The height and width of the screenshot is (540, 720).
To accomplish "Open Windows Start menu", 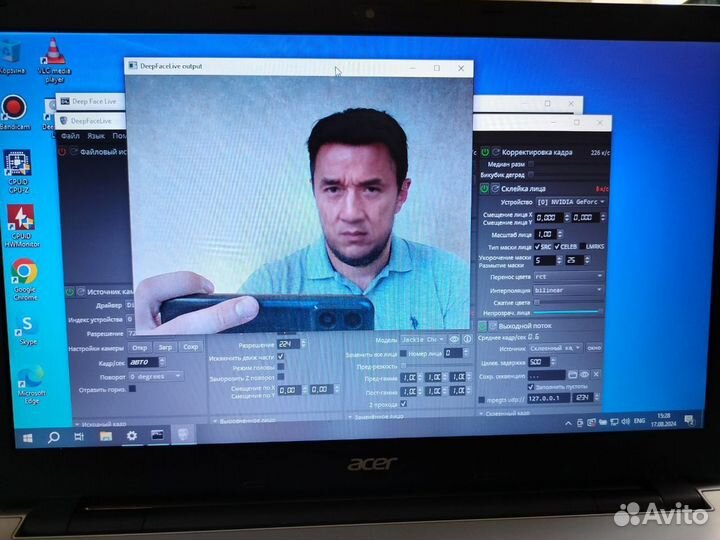I will pos(28,439).
